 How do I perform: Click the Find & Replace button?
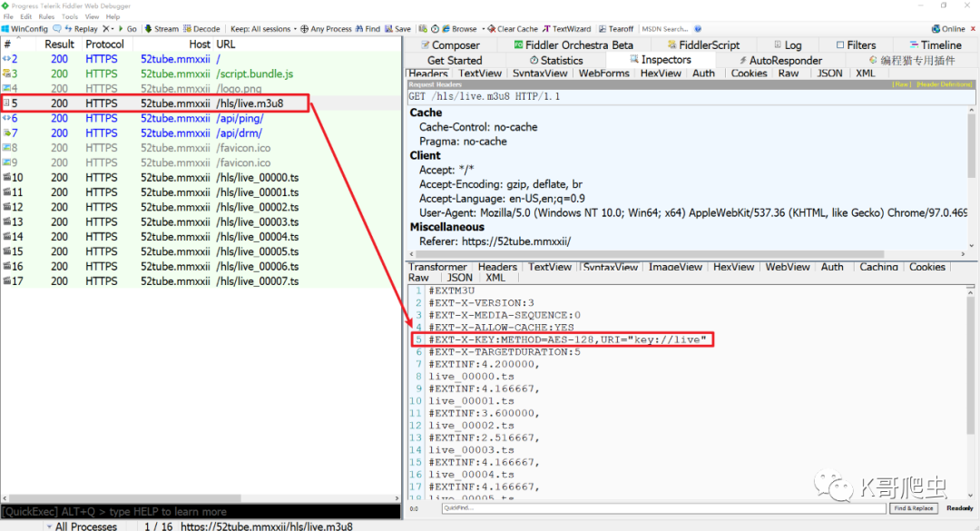[912, 508]
